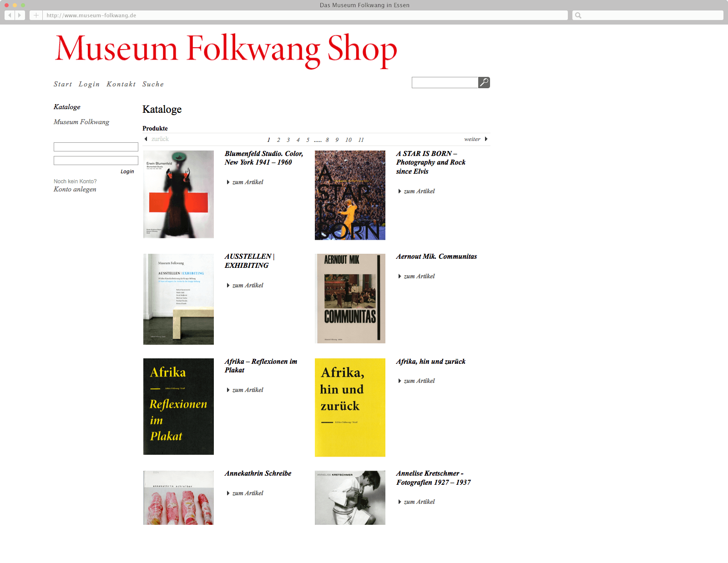Go to page 10 of products
Viewport: 728px width, 563px height.
349,140
